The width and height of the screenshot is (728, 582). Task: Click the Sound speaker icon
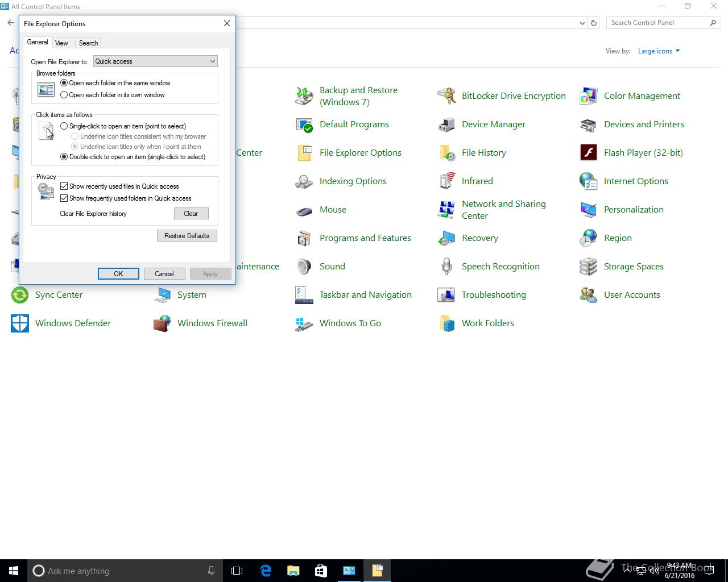[304, 267]
